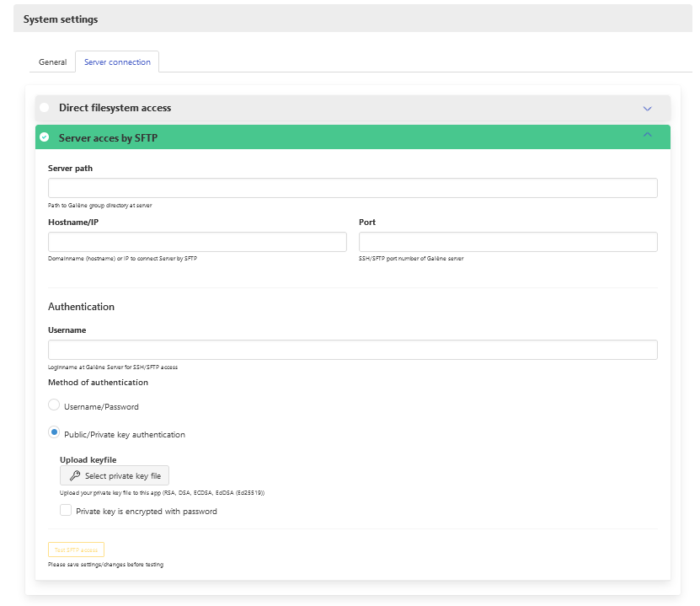The height and width of the screenshot is (606, 700).
Task: Click the 'Domainname (hostname) or IP' hint
Action: pyautogui.click(x=122, y=259)
